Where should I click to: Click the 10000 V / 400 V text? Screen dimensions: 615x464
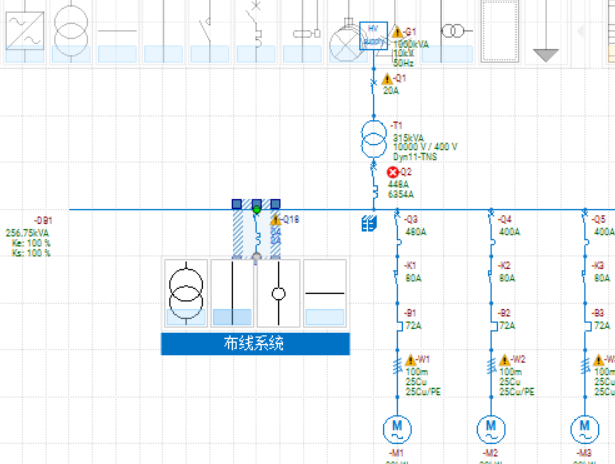tap(425, 147)
